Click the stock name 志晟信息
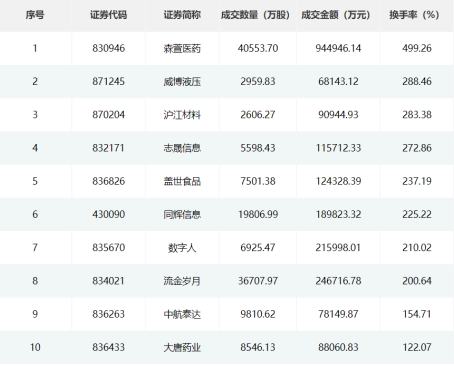This screenshot has height=366, width=454. pos(182,148)
